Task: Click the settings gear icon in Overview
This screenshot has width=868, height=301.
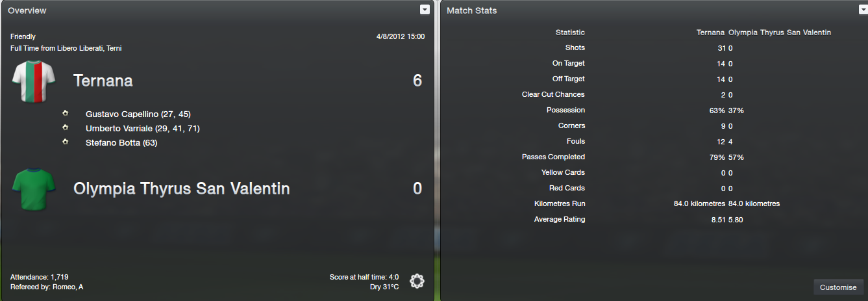Action: (417, 281)
